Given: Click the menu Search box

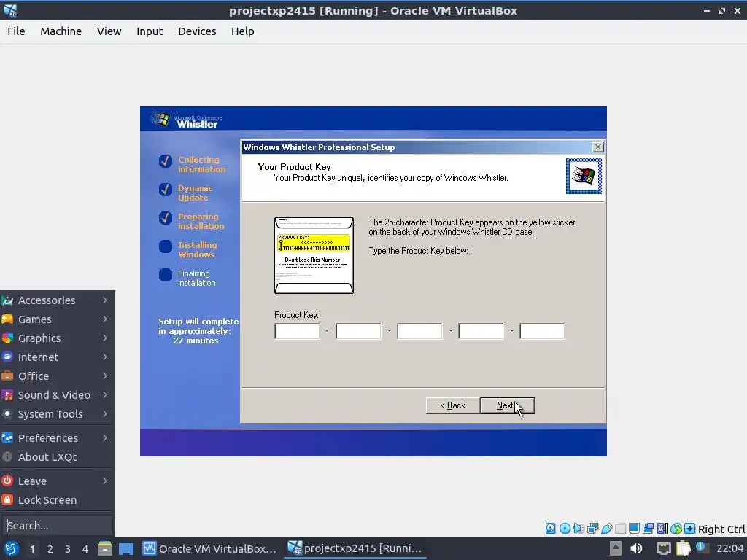Looking at the screenshot, I should (57, 526).
